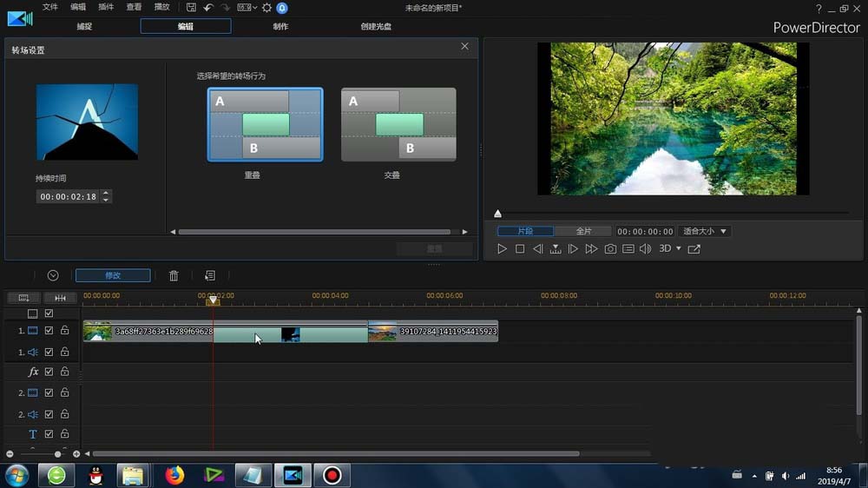The image size is (868, 488).
Task: Switch timeline view mode icon
Action: pyautogui.click(x=23, y=298)
